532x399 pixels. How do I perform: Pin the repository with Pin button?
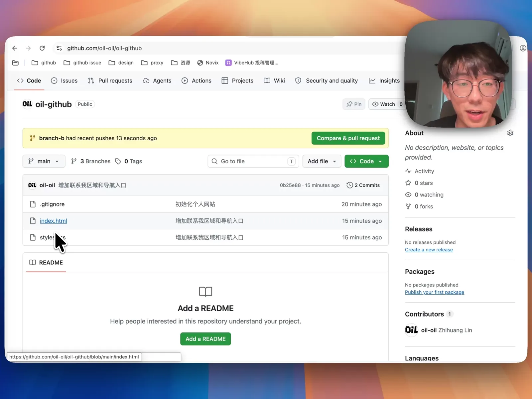tap(354, 104)
